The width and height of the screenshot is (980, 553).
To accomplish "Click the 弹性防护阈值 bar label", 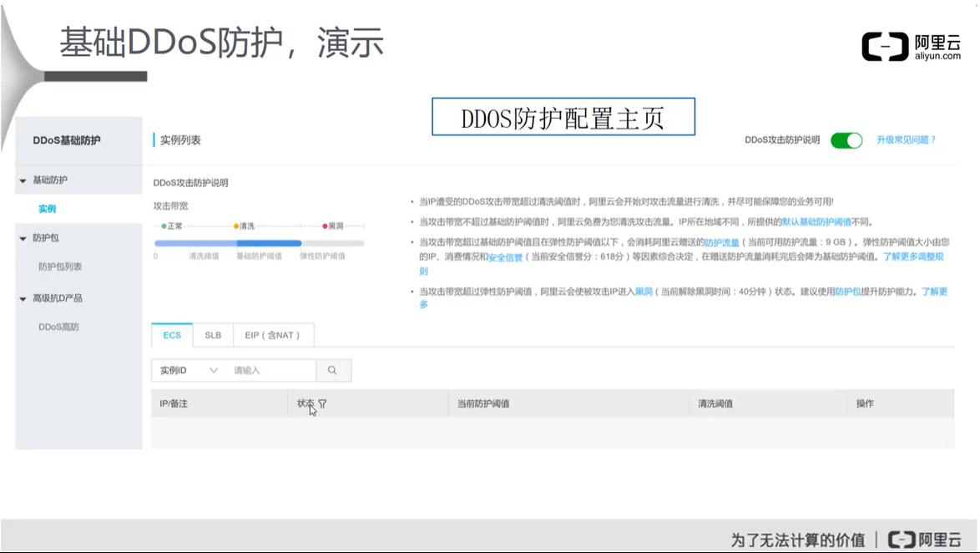I will (x=322, y=256).
